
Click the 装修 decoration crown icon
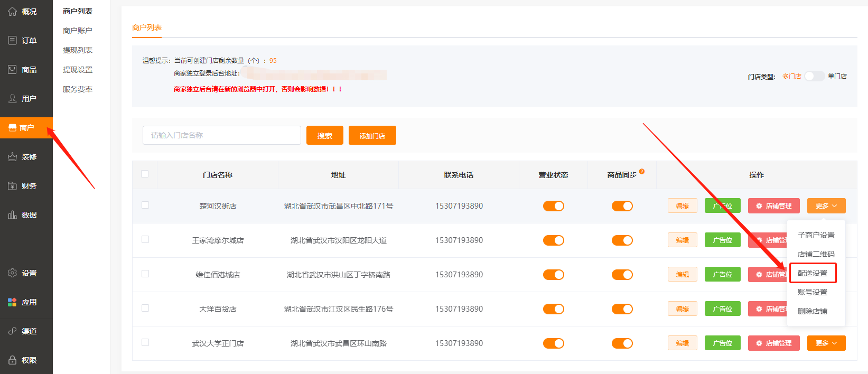click(13, 157)
